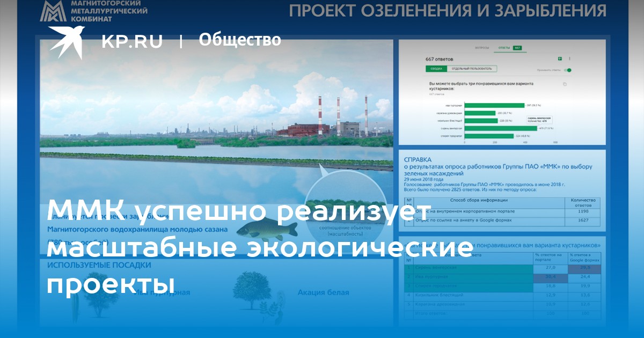The width and height of the screenshot is (644, 338).
Task: Open the Общество section link
Action: [x=239, y=40]
